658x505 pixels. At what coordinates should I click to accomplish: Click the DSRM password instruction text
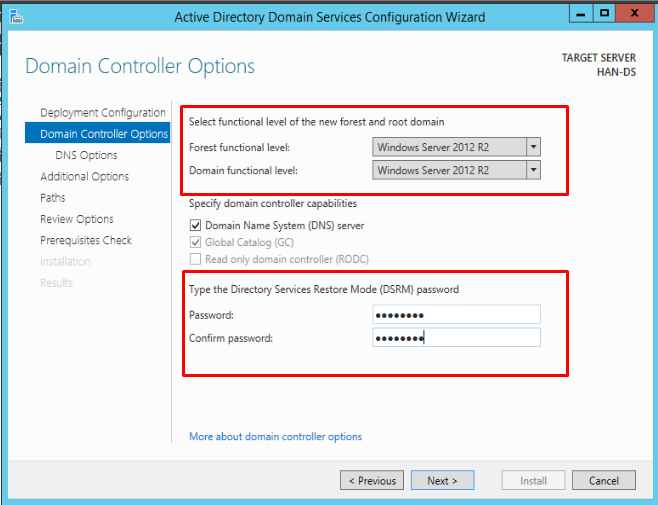[x=324, y=289]
